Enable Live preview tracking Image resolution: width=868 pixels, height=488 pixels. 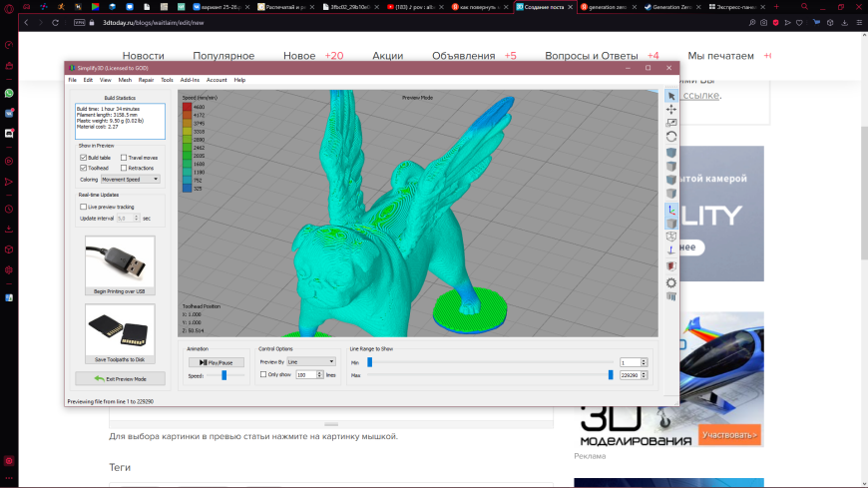pyautogui.click(x=83, y=207)
